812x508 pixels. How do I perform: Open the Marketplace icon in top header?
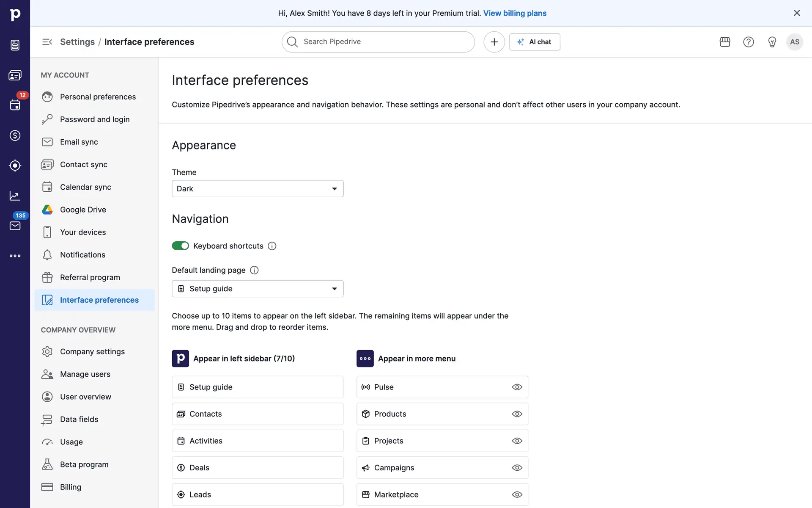725,42
